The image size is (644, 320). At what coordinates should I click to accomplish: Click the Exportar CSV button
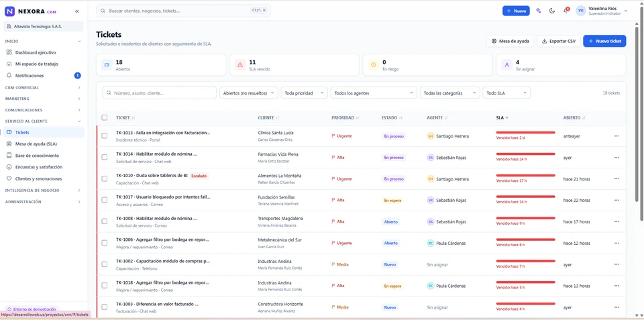click(559, 41)
